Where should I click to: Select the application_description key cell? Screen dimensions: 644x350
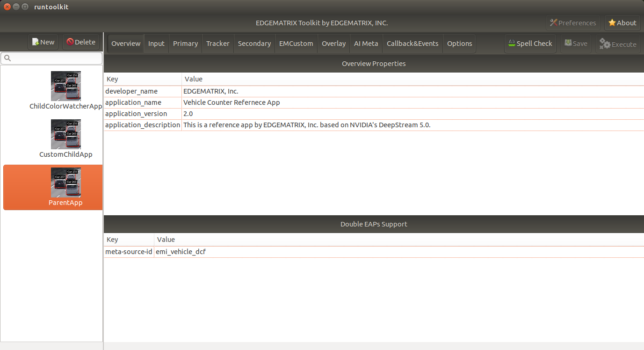coord(143,125)
